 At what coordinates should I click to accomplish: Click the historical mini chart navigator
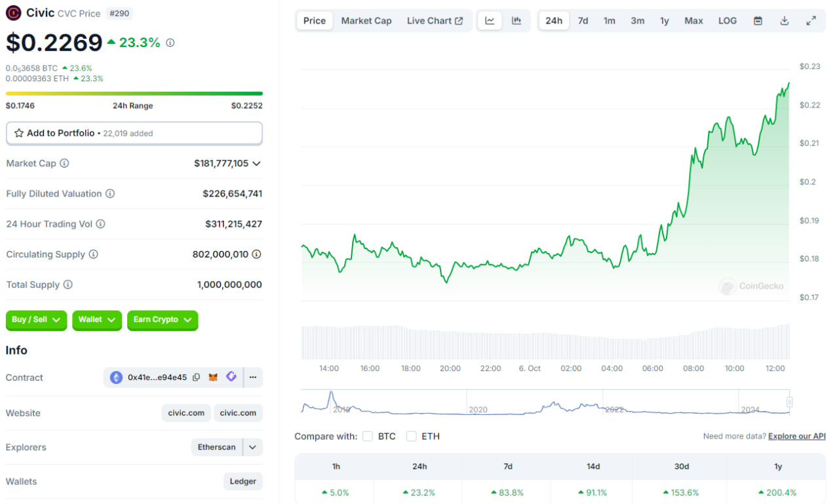(x=545, y=402)
